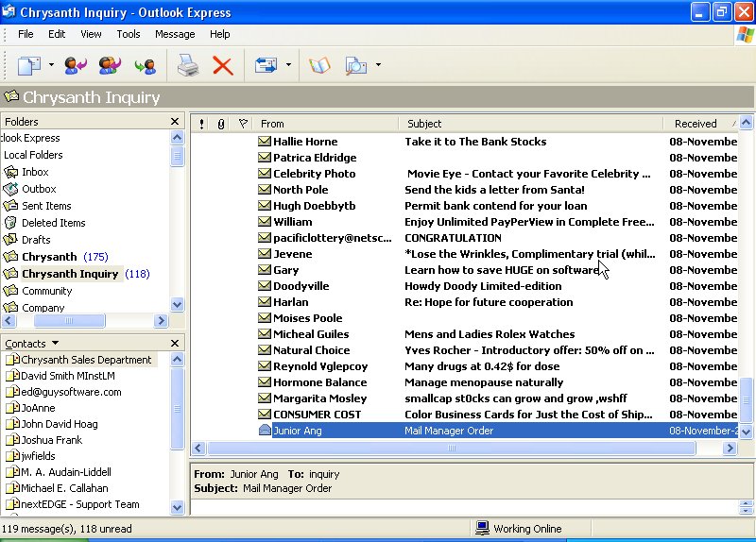Open the Contacts dropdown menu
This screenshot has height=542, width=756.
(x=55, y=344)
